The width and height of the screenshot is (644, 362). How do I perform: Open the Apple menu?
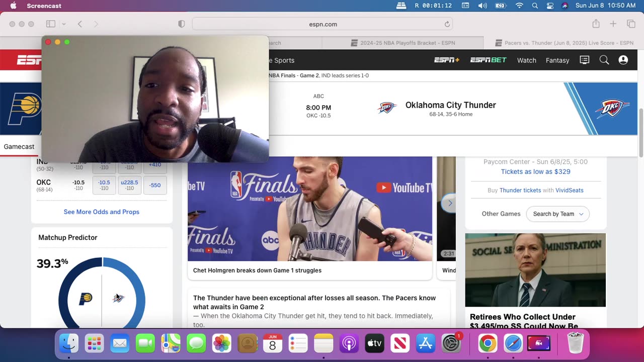click(14, 6)
